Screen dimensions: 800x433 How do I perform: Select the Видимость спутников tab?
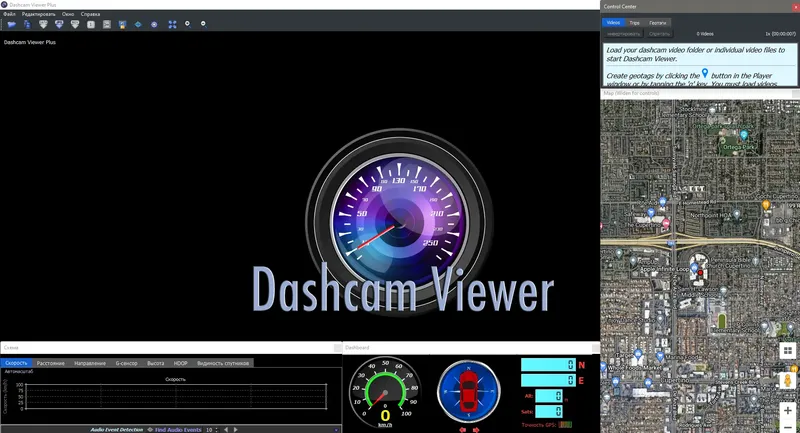[223, 363]
